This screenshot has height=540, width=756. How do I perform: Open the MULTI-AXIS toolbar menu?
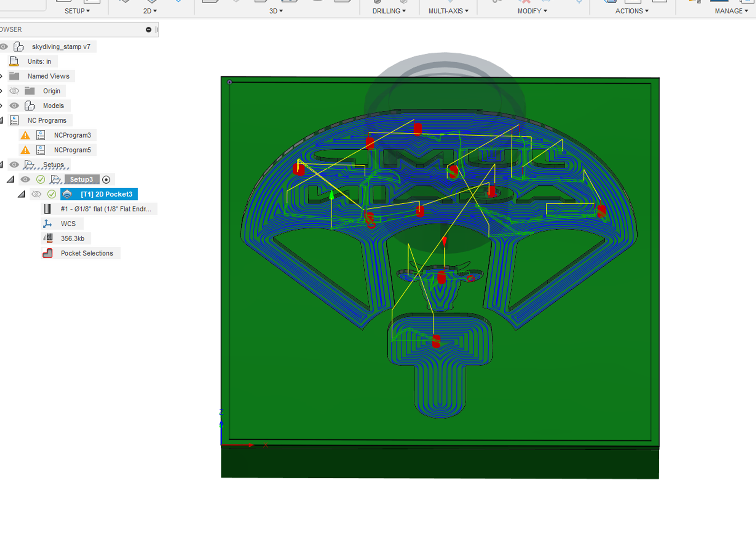click(448, 11)
